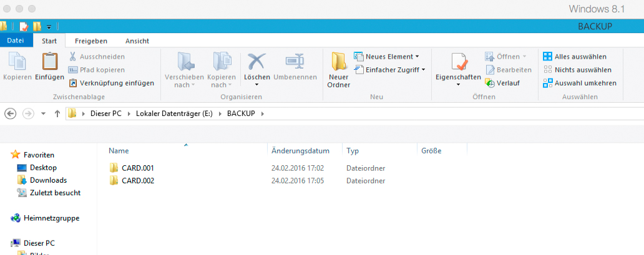The height and width of the screenshot is (255, 644).
Task: Click Verknüpfung einfügen in the ribbon
Action: point(112,83)
